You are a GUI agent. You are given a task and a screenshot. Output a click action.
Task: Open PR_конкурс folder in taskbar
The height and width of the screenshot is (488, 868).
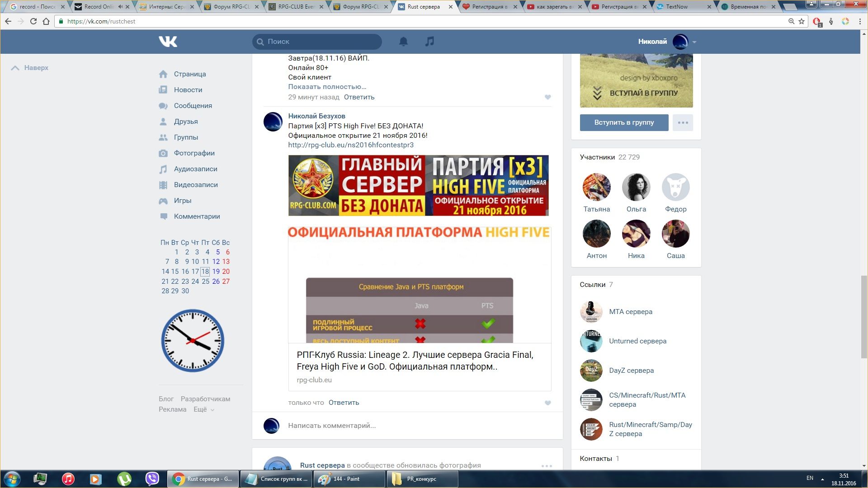tap(423, 479)
